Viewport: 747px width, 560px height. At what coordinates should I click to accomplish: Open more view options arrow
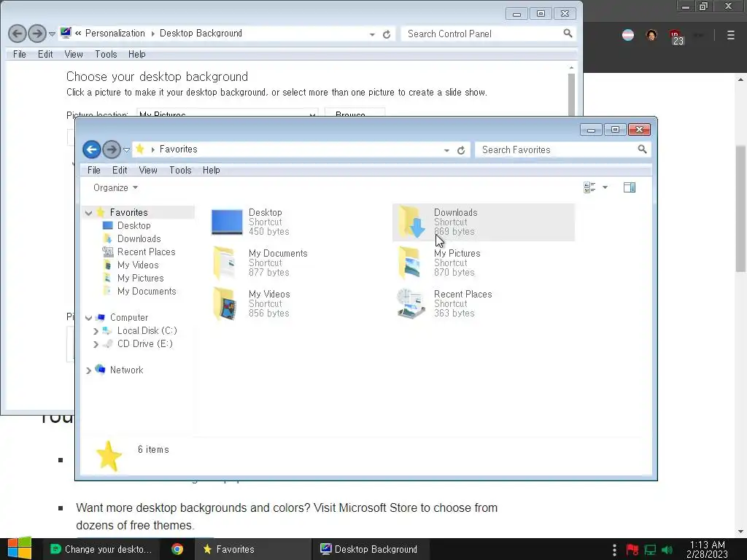point(605,187)
